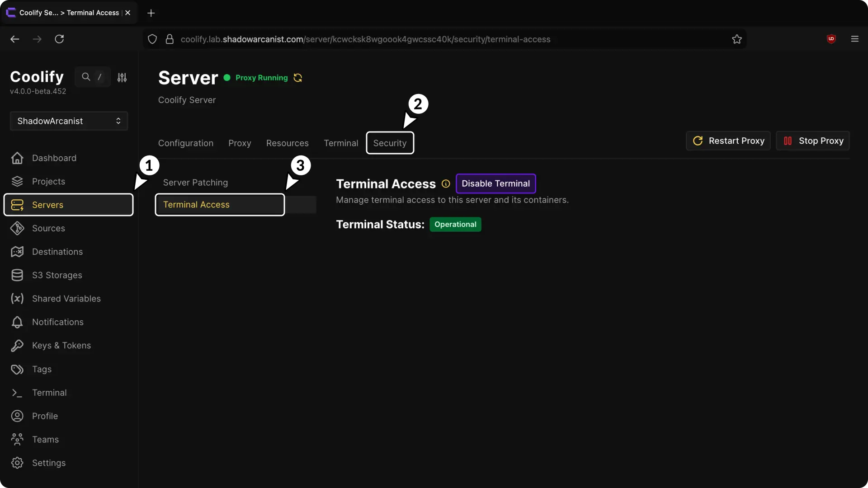Switch to the Configuration tab
This screenshot has width=868, height=488.
[x=185, y=143]
